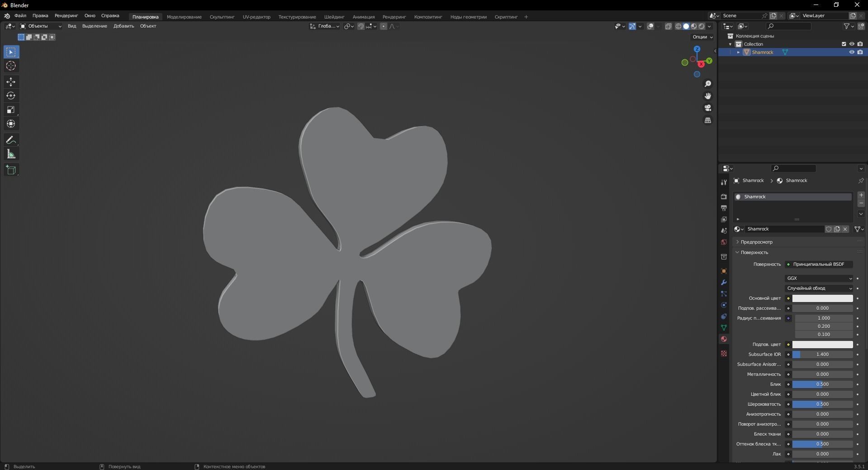Expand Shamrock object in outliner tree
The width and height of the screenshot is (868, 470).
738,53
